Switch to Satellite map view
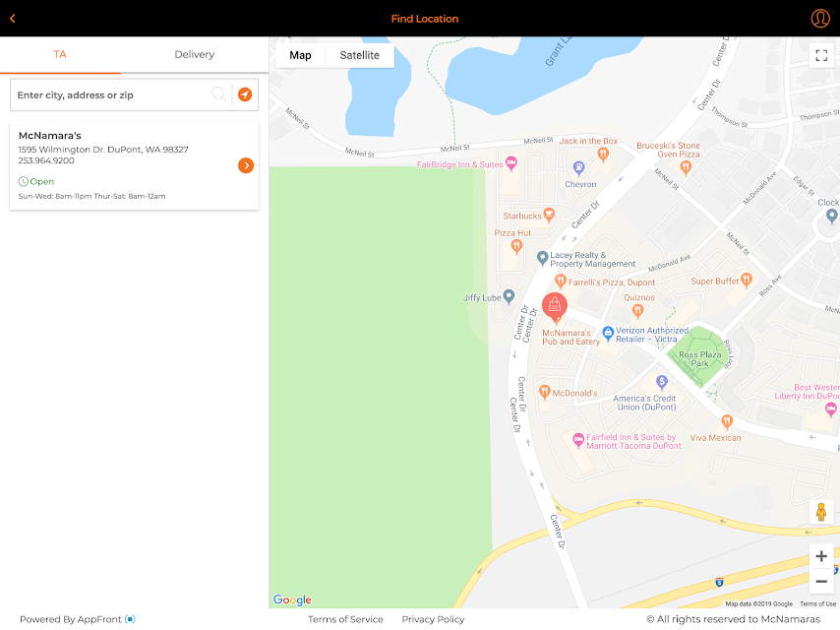Viewport: 840px width, 630px height. [x=359, y=55]
